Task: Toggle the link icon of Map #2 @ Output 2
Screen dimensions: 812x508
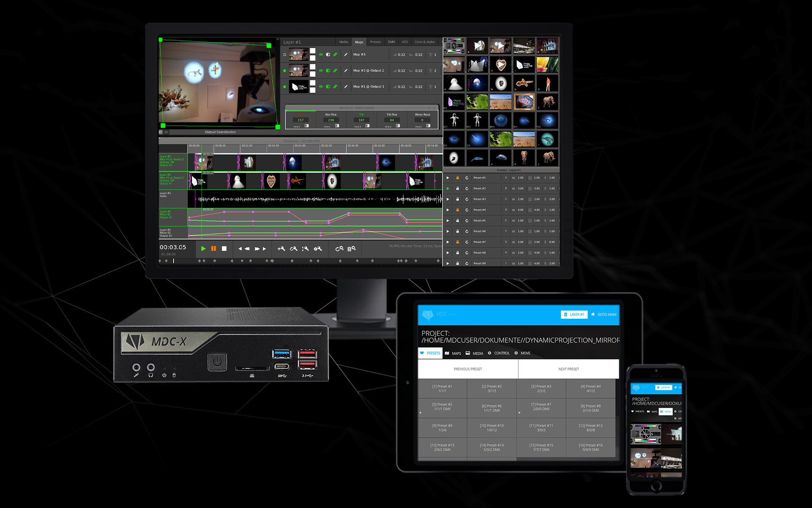Action: pyautogui.click(x=335, y=70)
